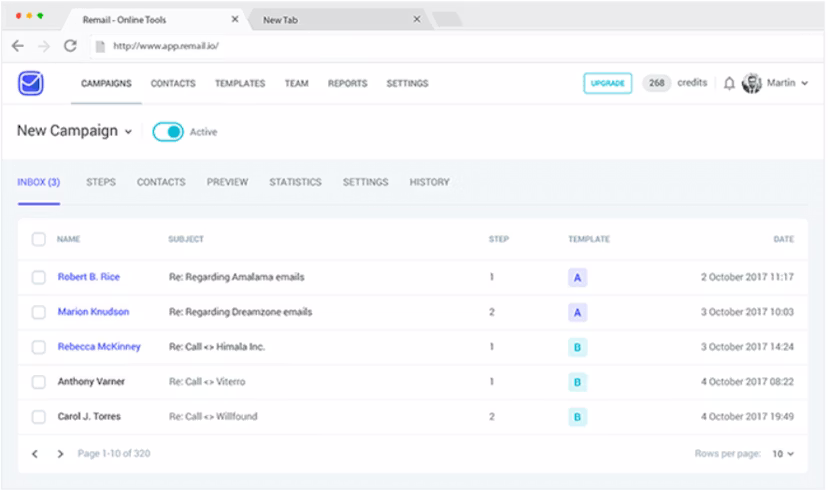Reload the page with refresh icon
828x490 pixels.
[x=70, y=46]
